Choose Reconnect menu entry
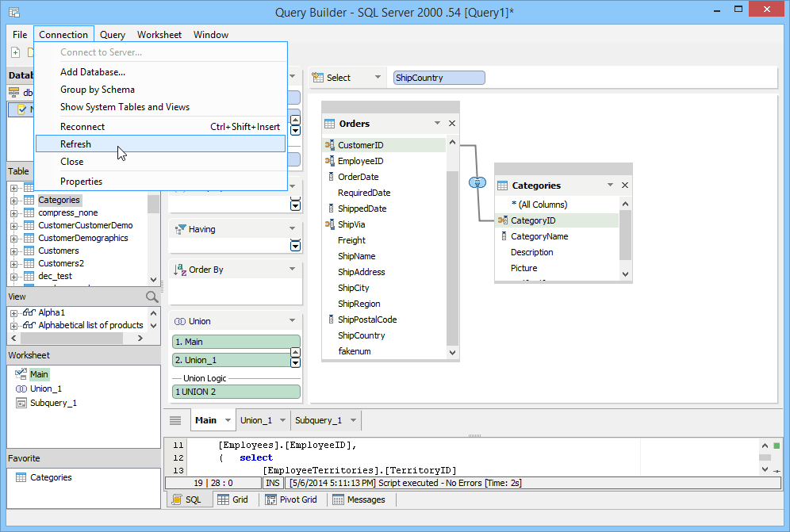The width and height of the screenshot is (790, 532). click(160, 127)
